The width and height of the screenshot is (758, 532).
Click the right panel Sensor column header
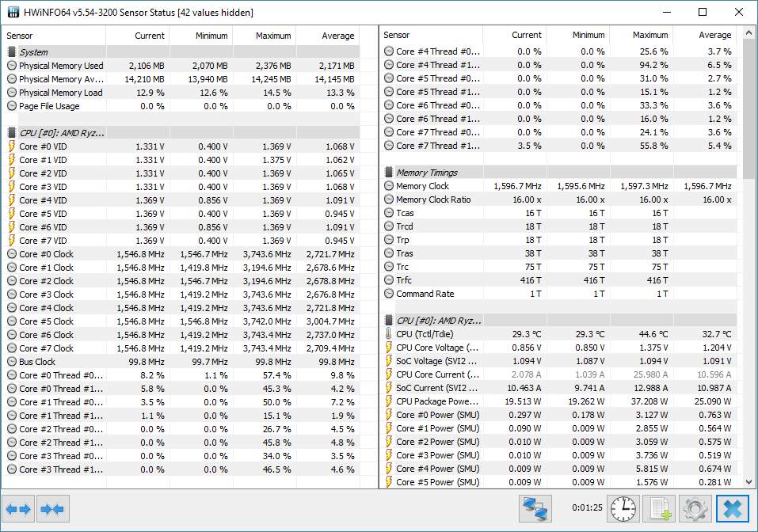coord(431,35)
